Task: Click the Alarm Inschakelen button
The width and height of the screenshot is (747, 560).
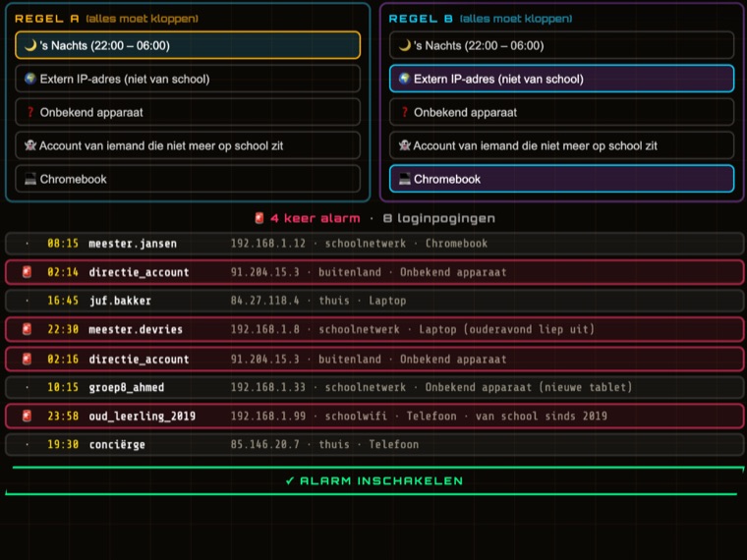Action: pyautogui.click(x=373, y=481)
